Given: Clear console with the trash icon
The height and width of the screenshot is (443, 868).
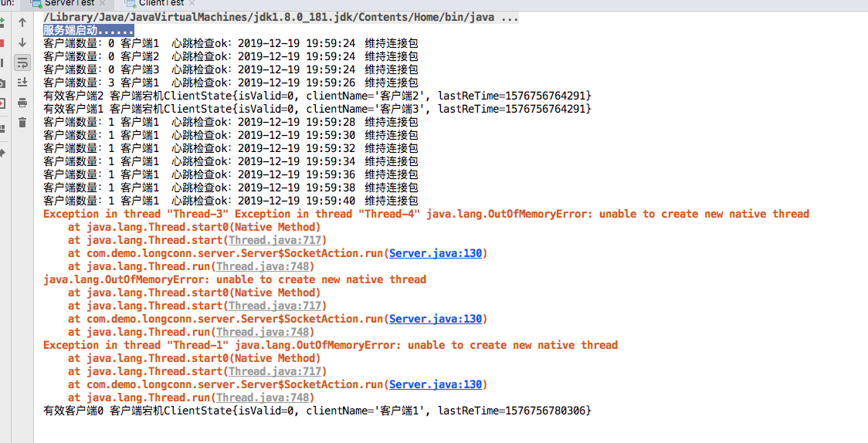Looking at the screenshot, I should 22,122.
